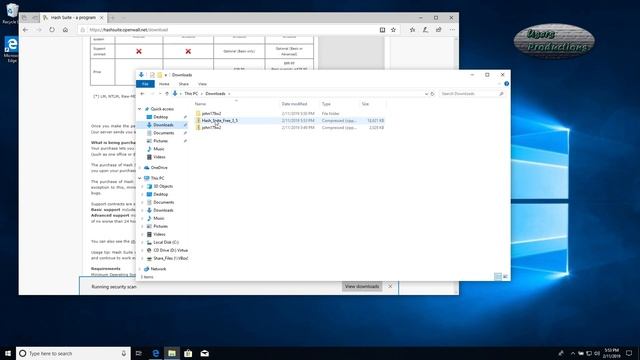The height and width of the screenshot is (360, 640).
Task: Click Explorer help question mark icon
Action: (507, 84)
